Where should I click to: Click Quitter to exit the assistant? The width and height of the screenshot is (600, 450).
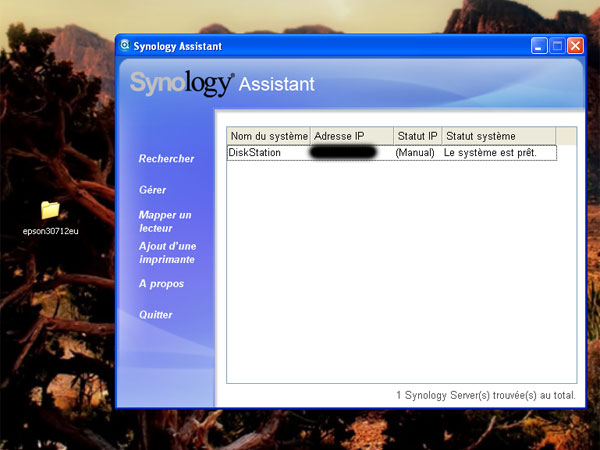pos(155,315)
